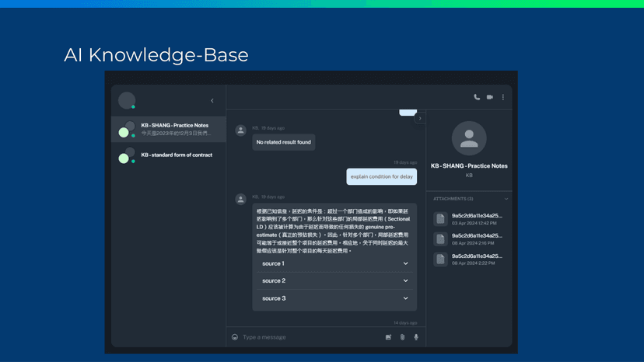Collapse the chat list sidebar arrow
The width and height of the screenshot is (644, 362).
212,100
